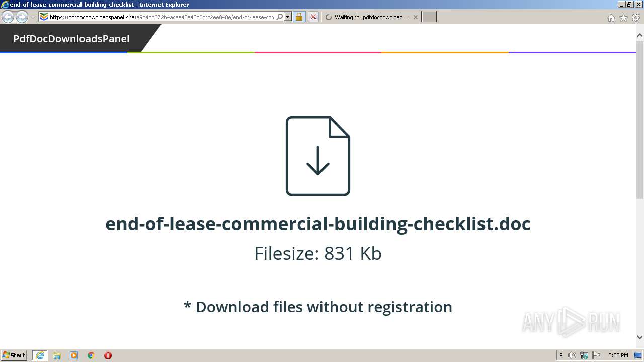Show hidden tray icons arrow
This screenshot has height=362, width=644.
click(561, 355)
